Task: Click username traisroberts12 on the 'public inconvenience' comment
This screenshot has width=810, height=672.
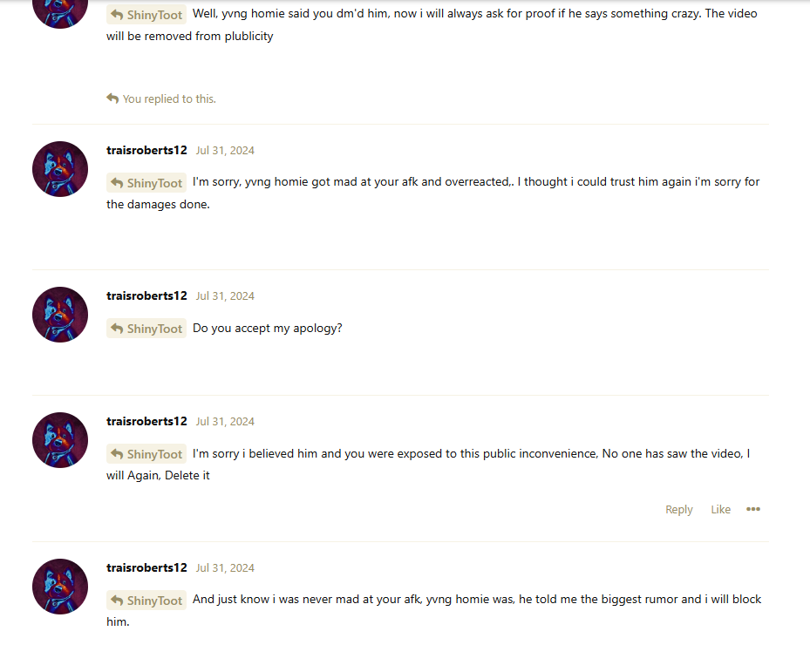Action: [146, 421]
